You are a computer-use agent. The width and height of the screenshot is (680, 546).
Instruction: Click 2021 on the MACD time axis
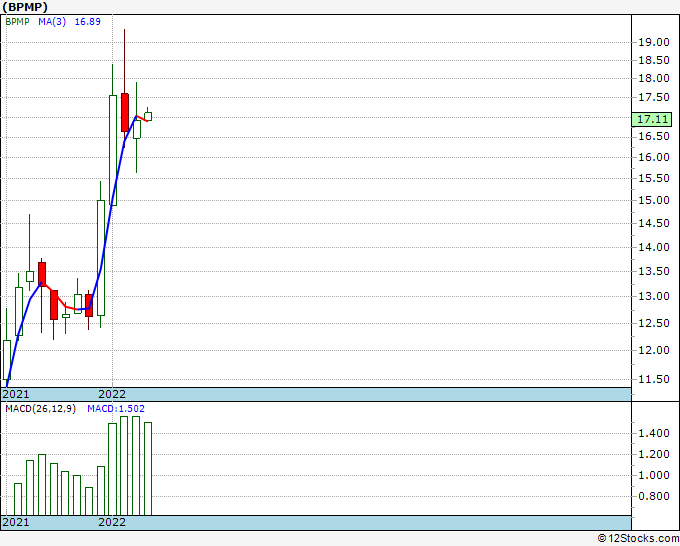click(16, 522)
